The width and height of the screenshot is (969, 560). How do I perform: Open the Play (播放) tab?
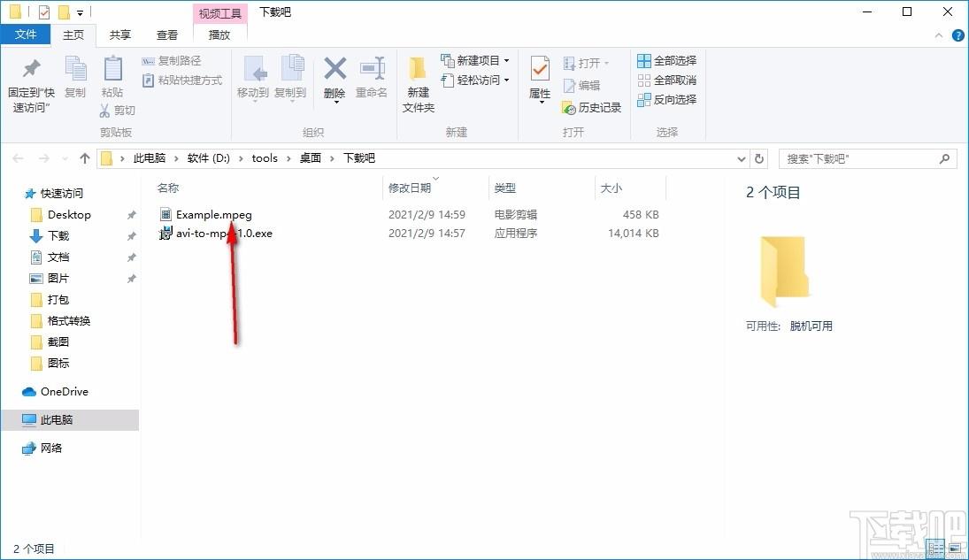(x=219, y=35)
